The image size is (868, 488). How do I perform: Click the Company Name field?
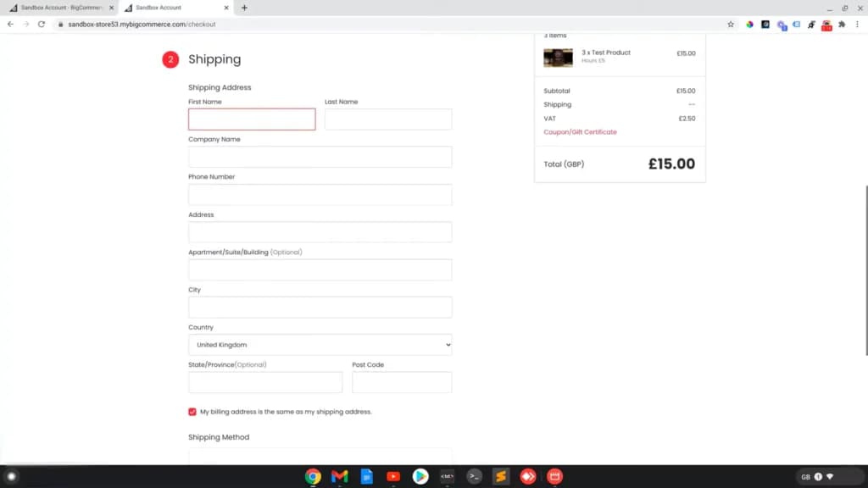(320, 157)
